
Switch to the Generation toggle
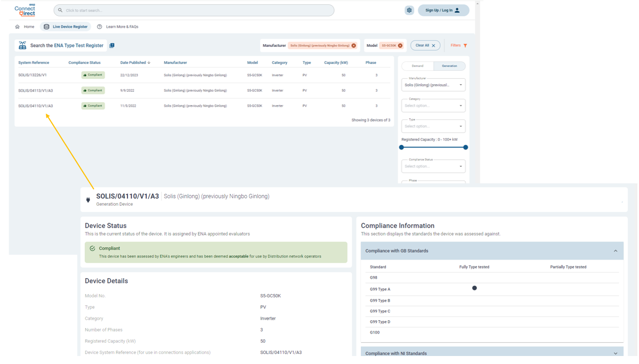pyautogui.click(x=449, y=66)
